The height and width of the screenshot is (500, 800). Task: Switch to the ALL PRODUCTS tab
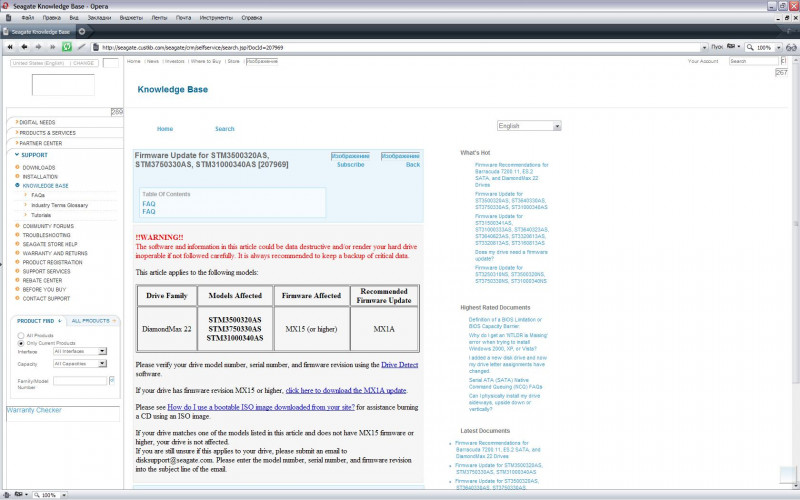(x=93, y=321)
